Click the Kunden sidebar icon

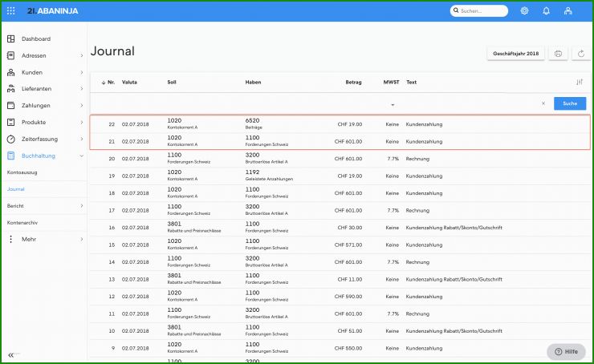(11, 72)
